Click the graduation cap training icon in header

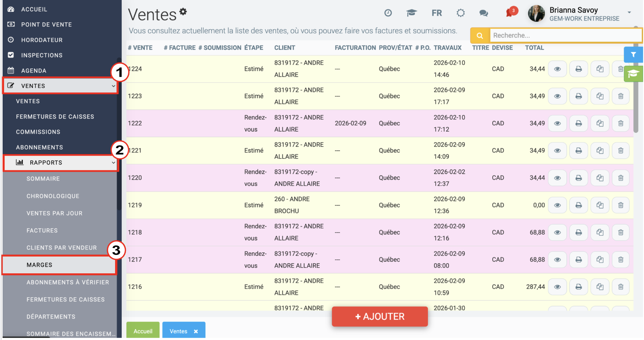(x=411, y=13)
